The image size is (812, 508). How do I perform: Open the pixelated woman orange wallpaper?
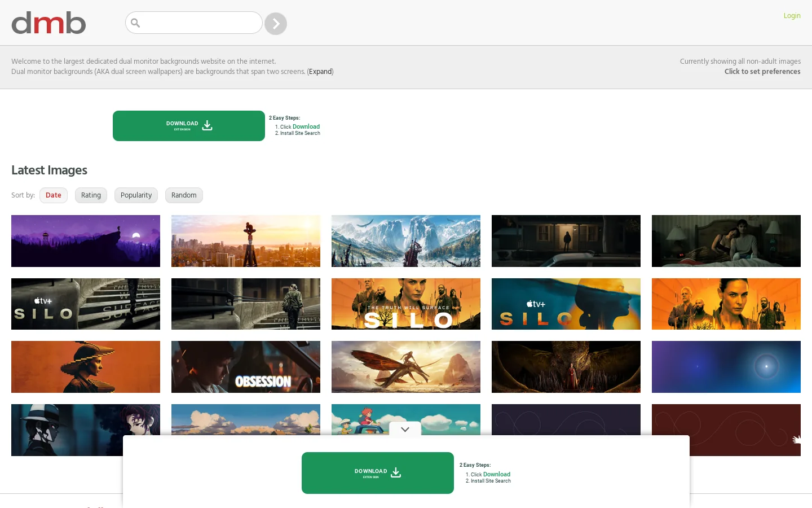[86, 367]
